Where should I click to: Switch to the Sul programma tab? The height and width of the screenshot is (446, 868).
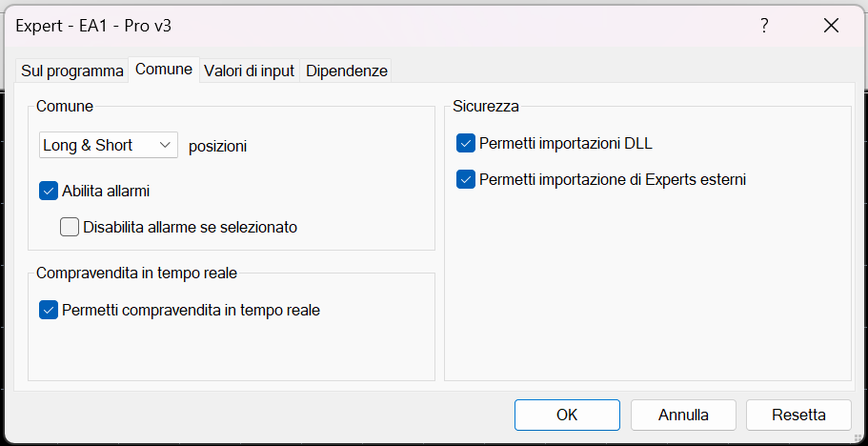[x=72, y=71]
